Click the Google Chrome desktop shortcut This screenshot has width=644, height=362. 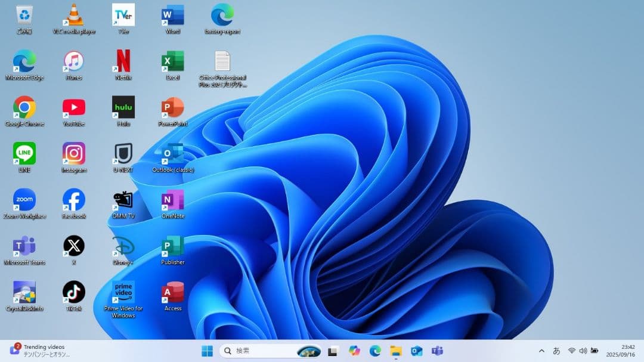(x=24, y=108)
